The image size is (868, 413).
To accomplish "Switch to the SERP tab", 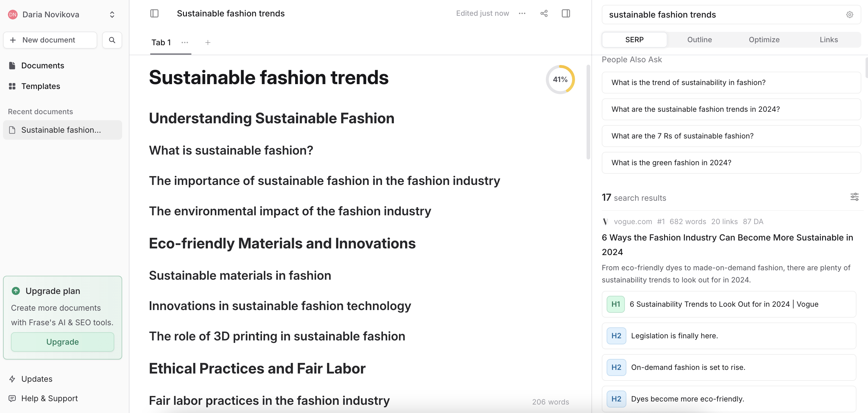I will pos(634,40).
